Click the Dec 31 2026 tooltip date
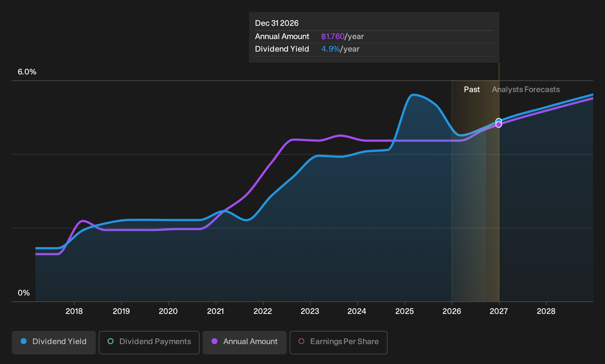The width and height of the screenshot is (605, 364). pos(277,23)
